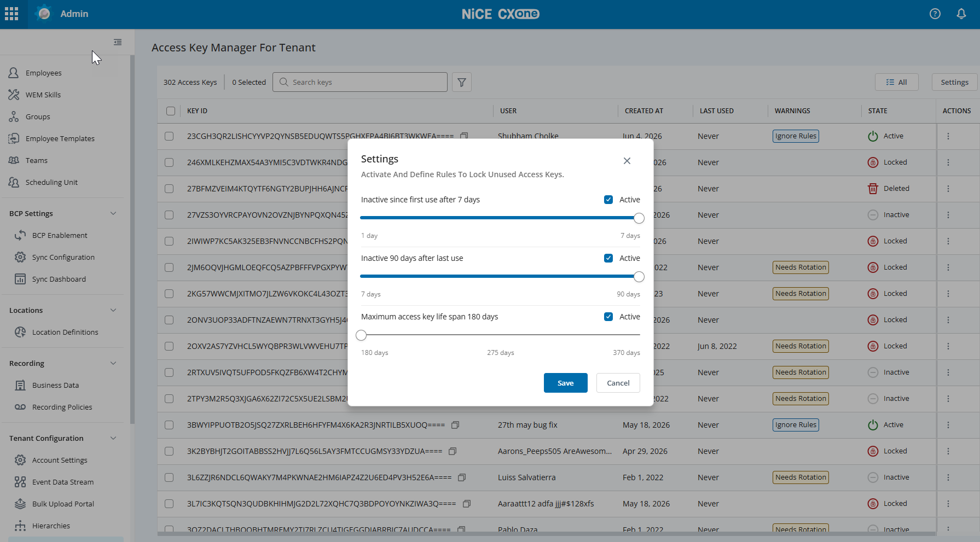
Task: Open the All view dropdown
Action: tap(896, 82)
